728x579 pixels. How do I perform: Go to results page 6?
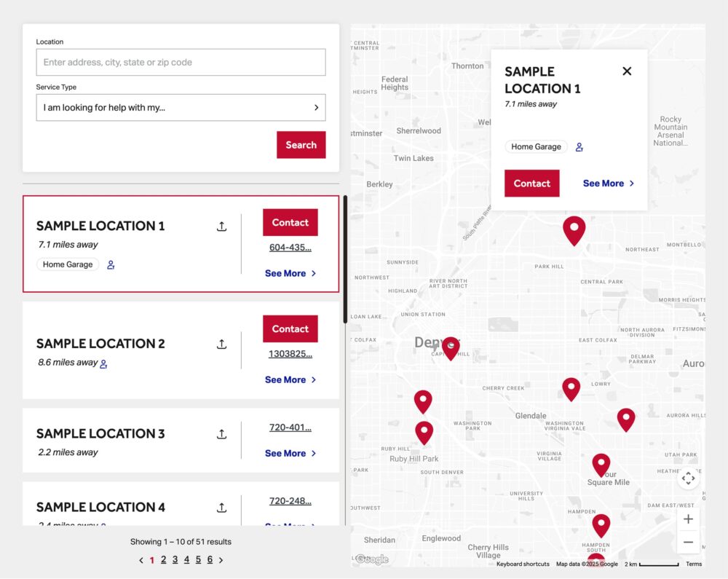coord(210,559)
